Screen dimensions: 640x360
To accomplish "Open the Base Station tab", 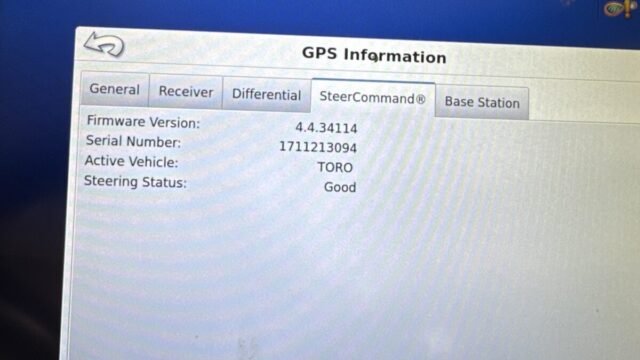I will point(482,102).
